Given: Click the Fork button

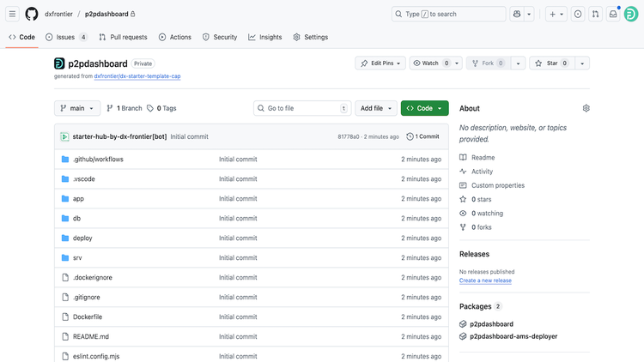Looking at the screenshot, I should 489,63.
